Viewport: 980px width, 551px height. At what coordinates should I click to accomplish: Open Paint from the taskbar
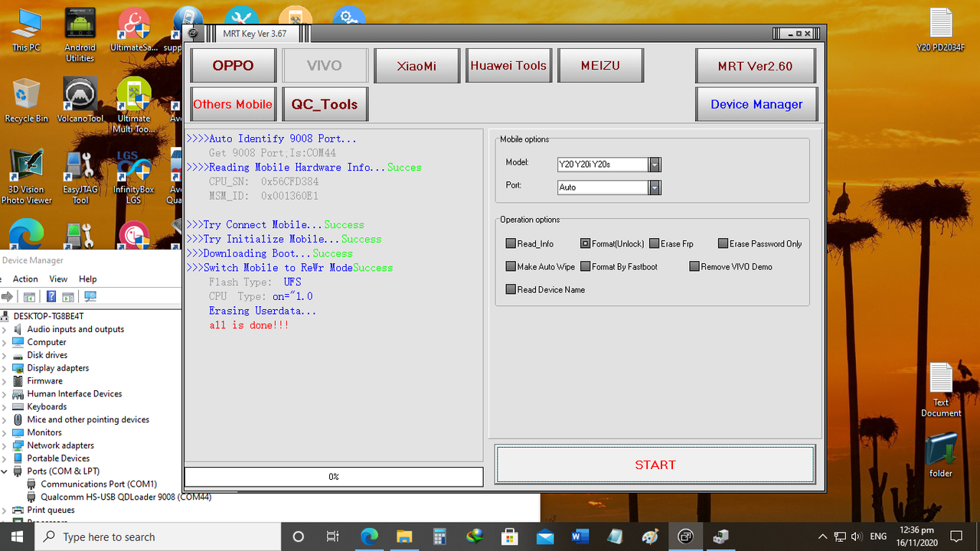tap(650, 536)
